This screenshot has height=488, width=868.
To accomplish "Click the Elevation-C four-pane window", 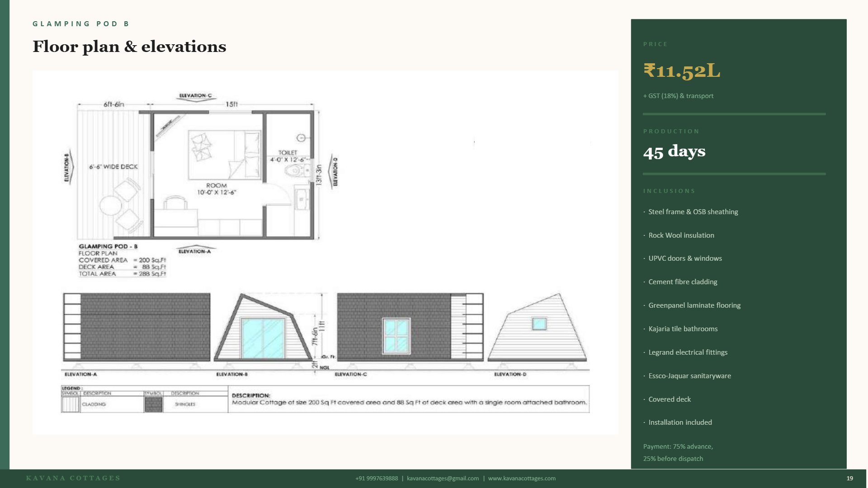I will [x=396, y=336].
